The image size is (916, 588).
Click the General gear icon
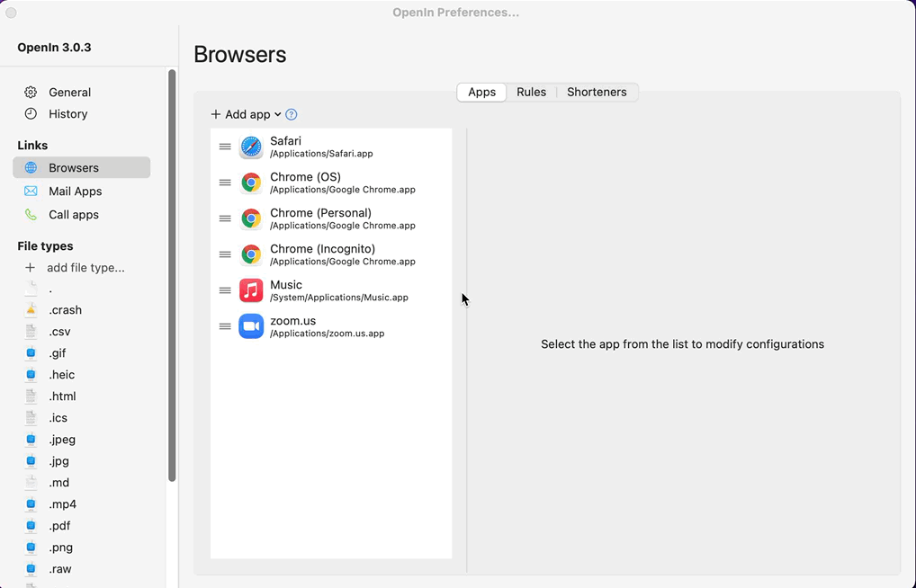click(31, 93)
